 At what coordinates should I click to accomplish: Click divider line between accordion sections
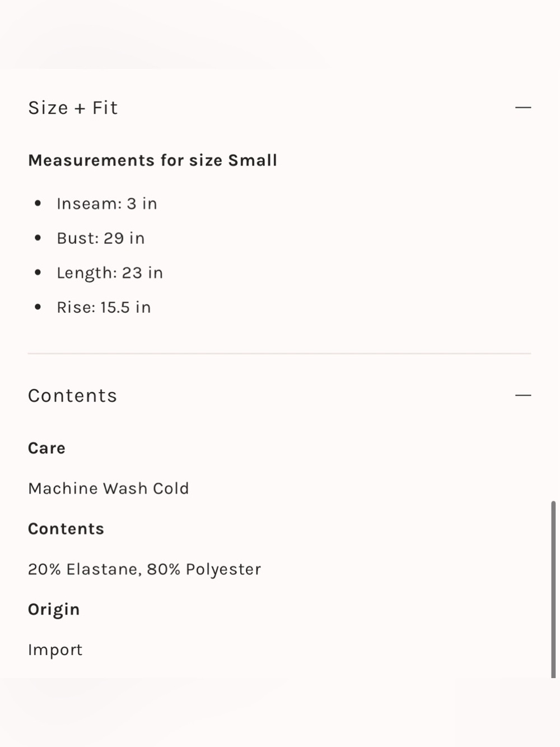(x=279, y=354)
